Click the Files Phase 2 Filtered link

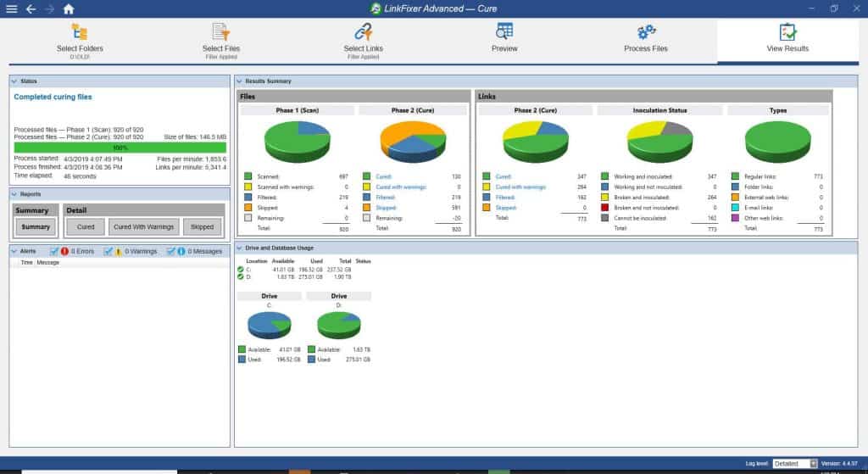[386, 198]
